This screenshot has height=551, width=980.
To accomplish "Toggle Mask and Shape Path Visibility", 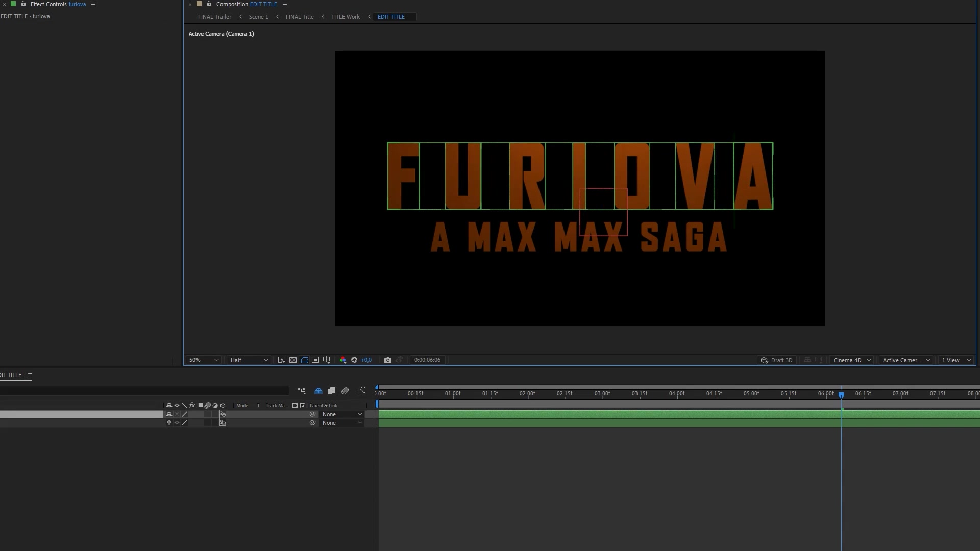I will point(304,360).
